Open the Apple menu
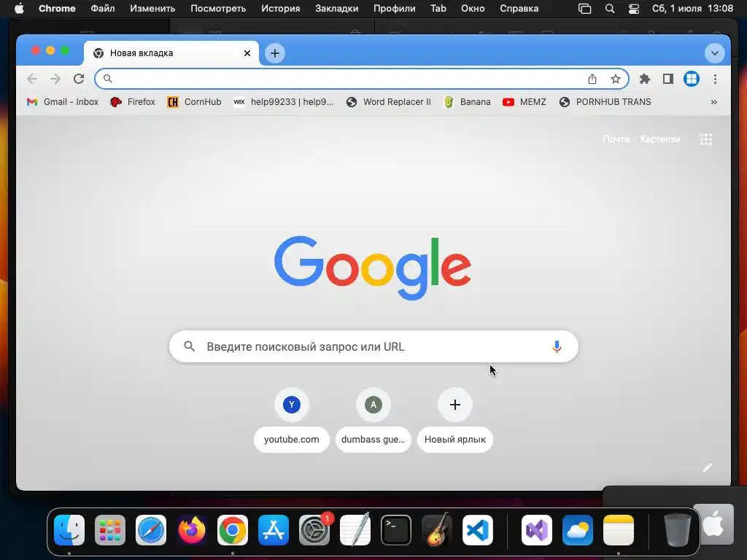The height and width of the screenshot is (560, 747). [x=19, y=9]
